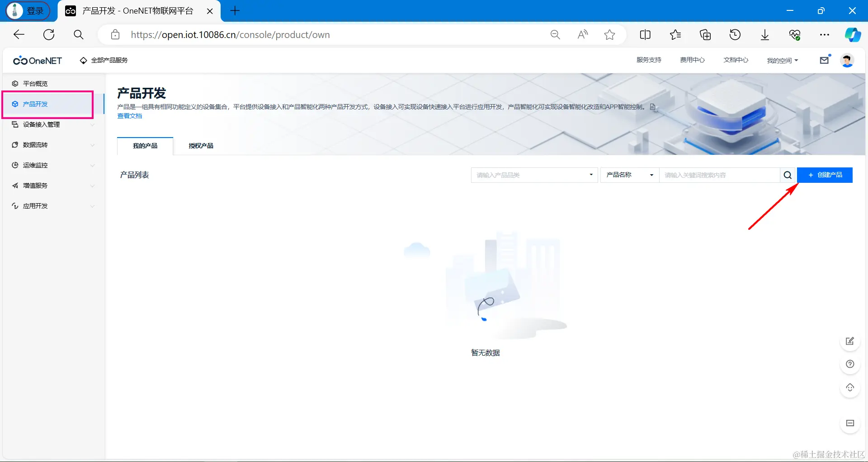
Task: Expand 设备接入管理 sidebar menu
Action: 53,124
